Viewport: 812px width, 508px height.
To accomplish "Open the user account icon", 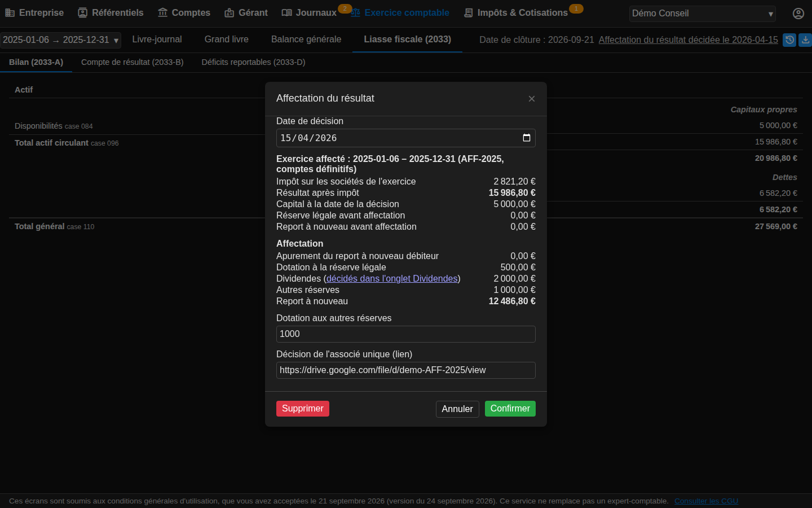I will [798, 14].
